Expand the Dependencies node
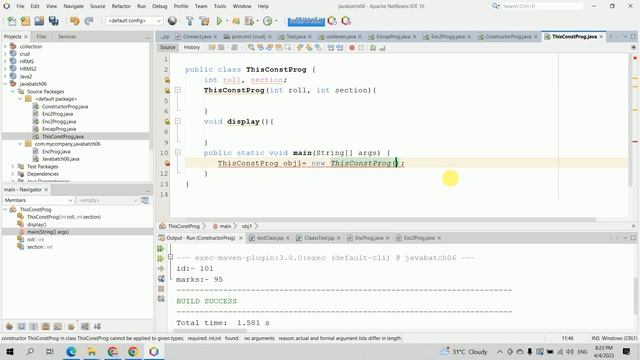Image resolution: width=640 pixels, height=360 pixels. 13,174
